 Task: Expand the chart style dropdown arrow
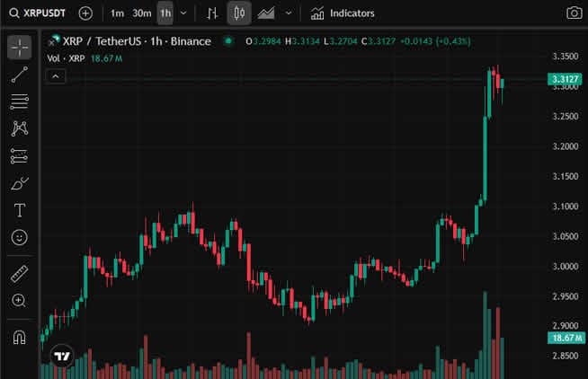click(289, 13)
